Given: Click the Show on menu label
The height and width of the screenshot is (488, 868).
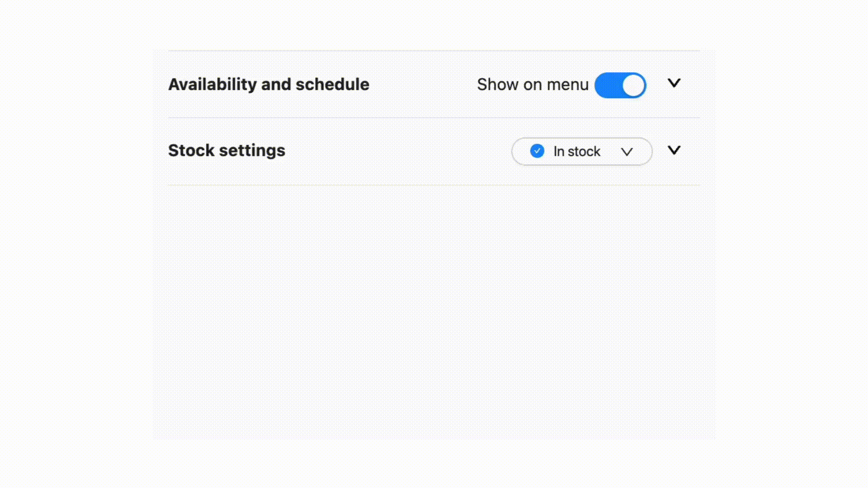Looking at the screenshot, I should (533, 84).
